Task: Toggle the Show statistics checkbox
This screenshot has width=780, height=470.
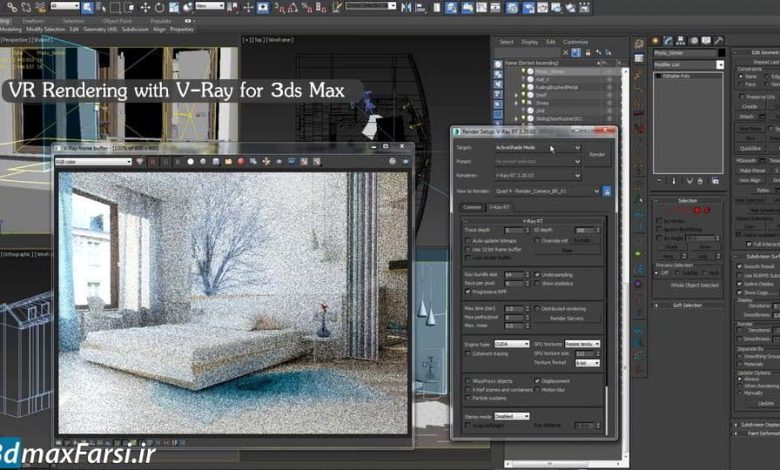Action: (x=537, y=283)
